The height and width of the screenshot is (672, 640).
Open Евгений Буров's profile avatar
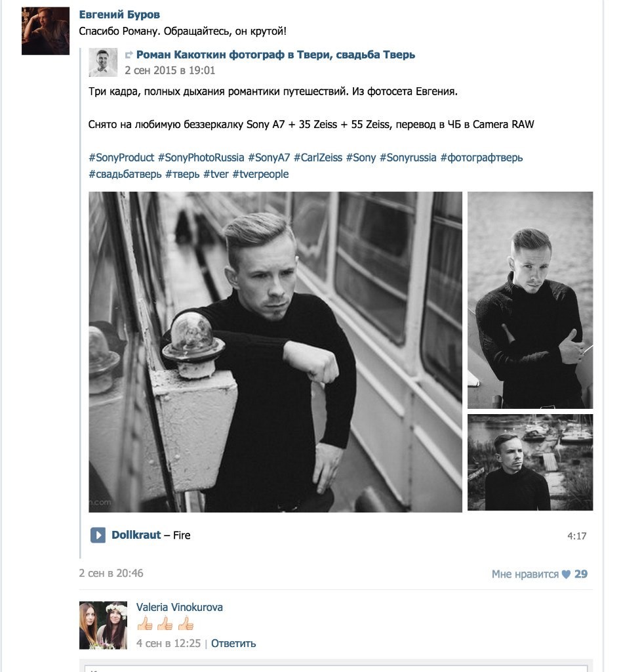click(45, 31)
